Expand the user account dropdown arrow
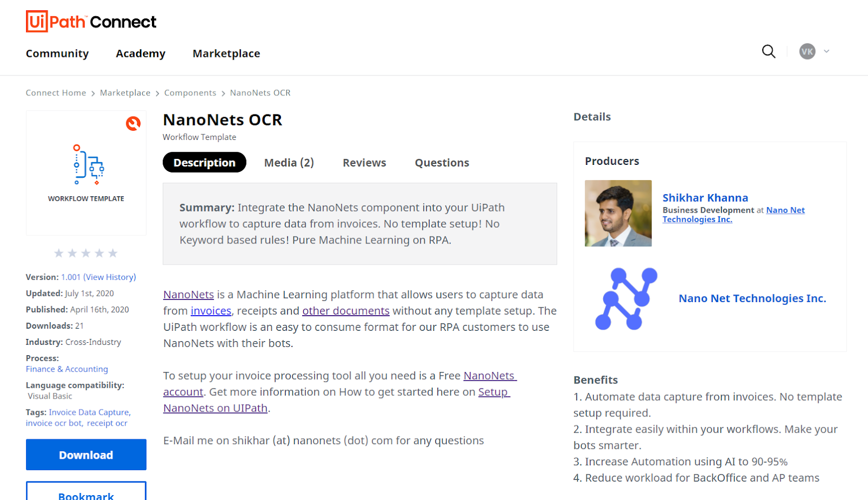This screenshot has width=868, height=500. pyautogui.click(x=827, y=52)
